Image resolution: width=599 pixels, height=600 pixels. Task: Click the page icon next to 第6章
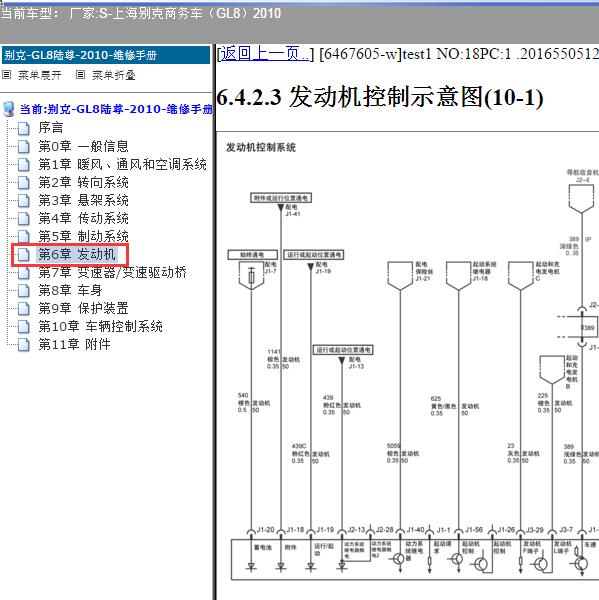24,255
